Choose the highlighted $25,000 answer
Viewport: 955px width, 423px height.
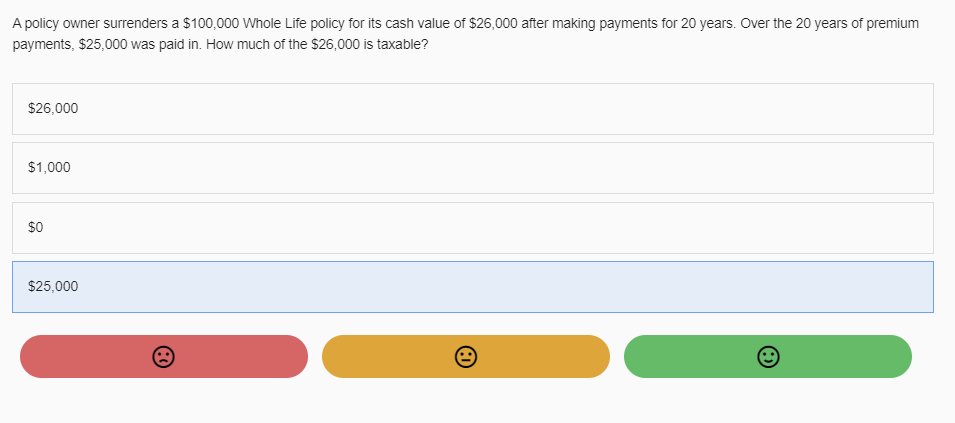coord(472,287)
